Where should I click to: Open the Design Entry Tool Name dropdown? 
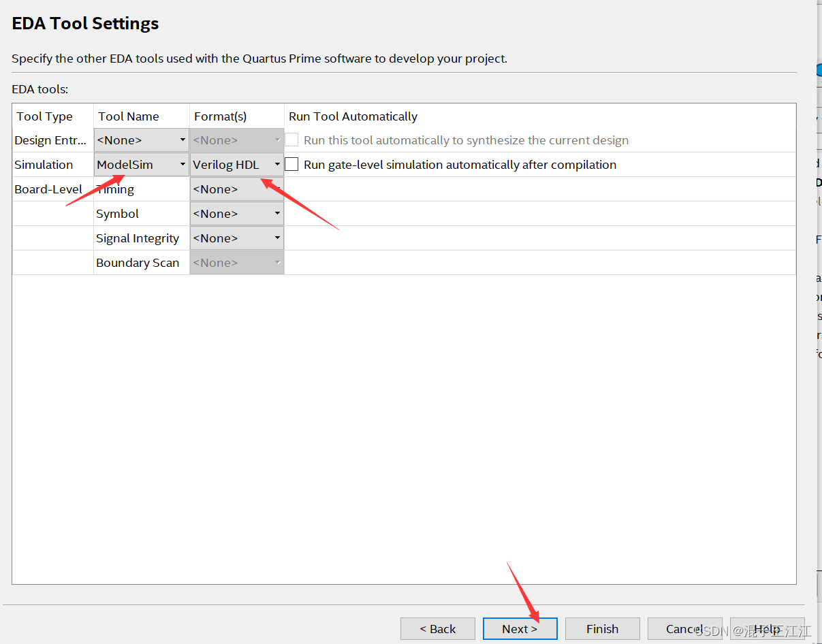[141, 140]
